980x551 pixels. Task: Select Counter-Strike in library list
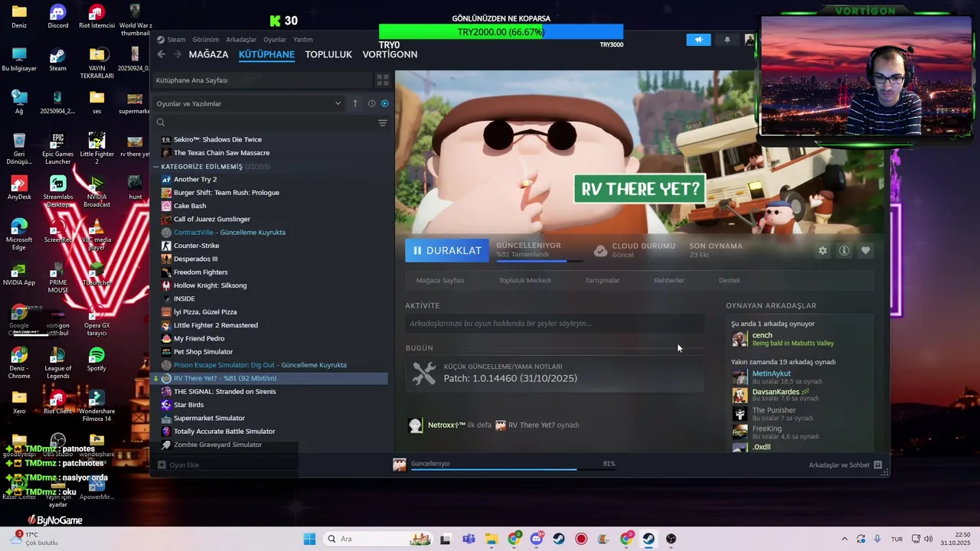pos(196,246)
